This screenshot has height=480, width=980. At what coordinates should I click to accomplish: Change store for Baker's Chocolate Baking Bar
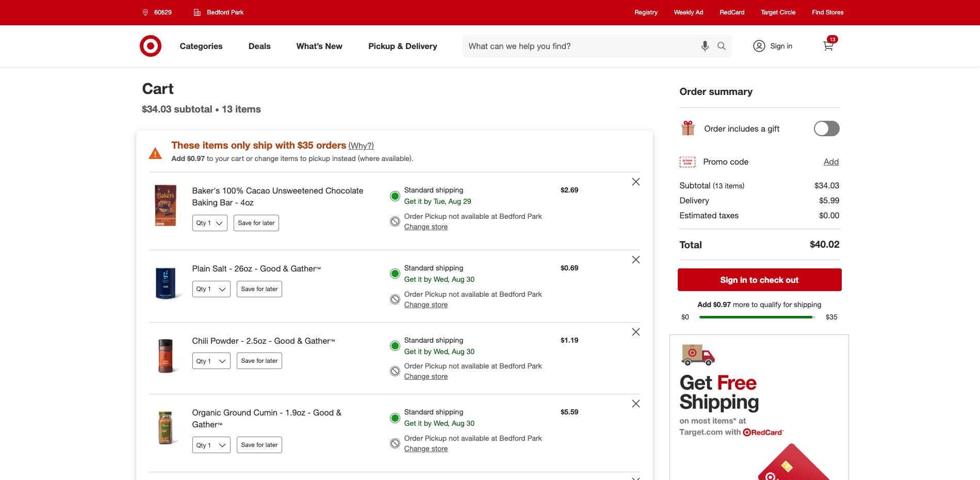tap(426, 227)
